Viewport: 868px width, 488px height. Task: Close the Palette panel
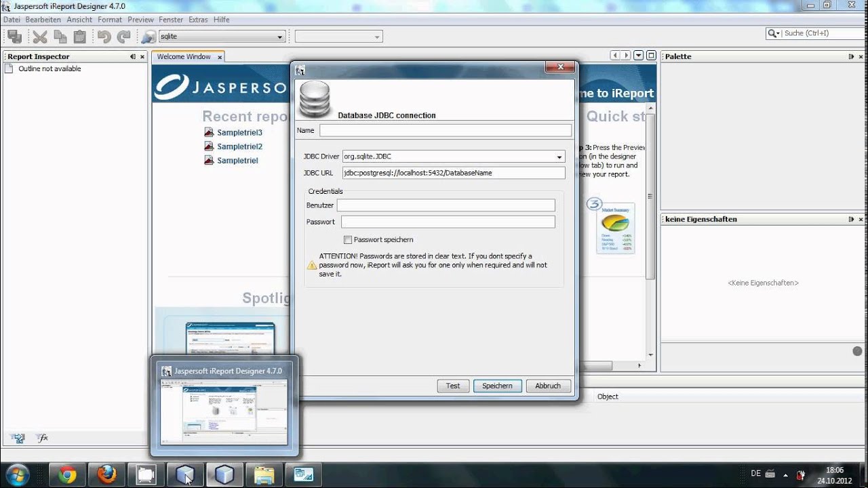click(x=861, y=57)
